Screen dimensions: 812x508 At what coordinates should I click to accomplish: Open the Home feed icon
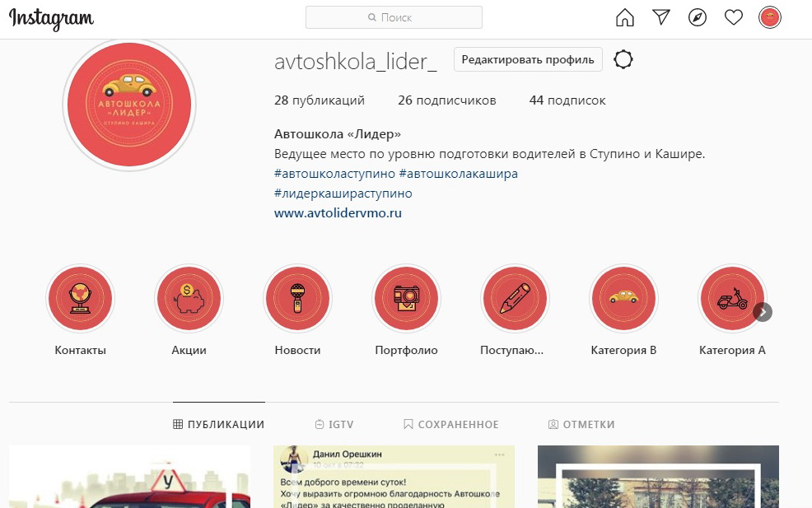pos(624,17)
